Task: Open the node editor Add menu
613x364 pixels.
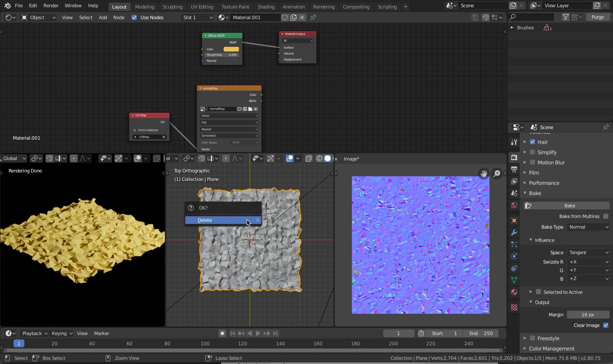Action: (x=103, y=17)
